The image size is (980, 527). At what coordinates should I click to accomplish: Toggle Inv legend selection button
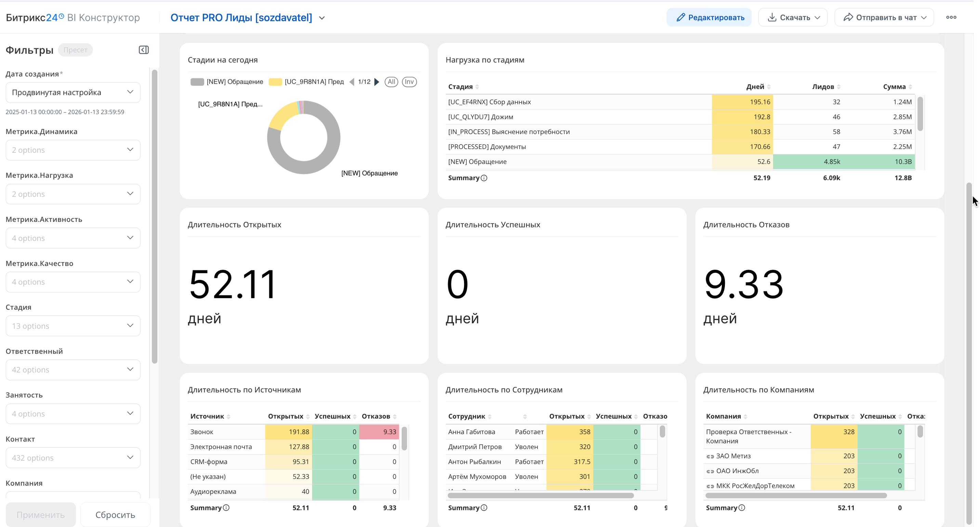[x=409, y=82]
